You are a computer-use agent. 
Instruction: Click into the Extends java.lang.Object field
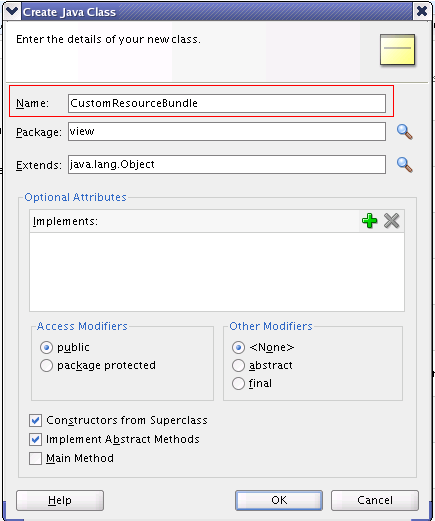(227, 164)
